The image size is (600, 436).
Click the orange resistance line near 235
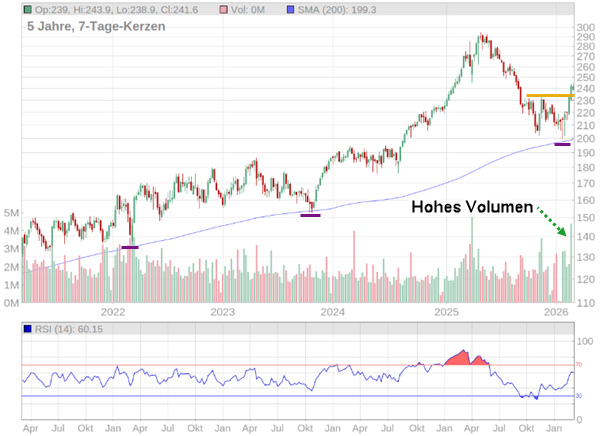pos(550,96)
